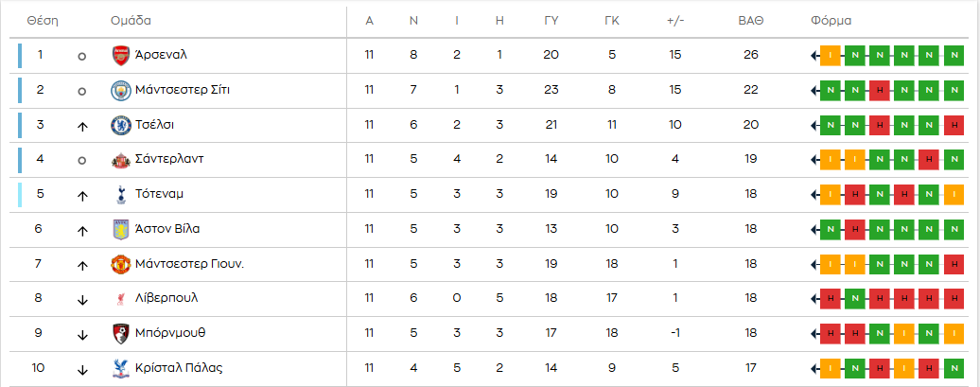The image size is (980, 387).
Task: Click the Manchester United club crest
Action: [x=120, y=264]
